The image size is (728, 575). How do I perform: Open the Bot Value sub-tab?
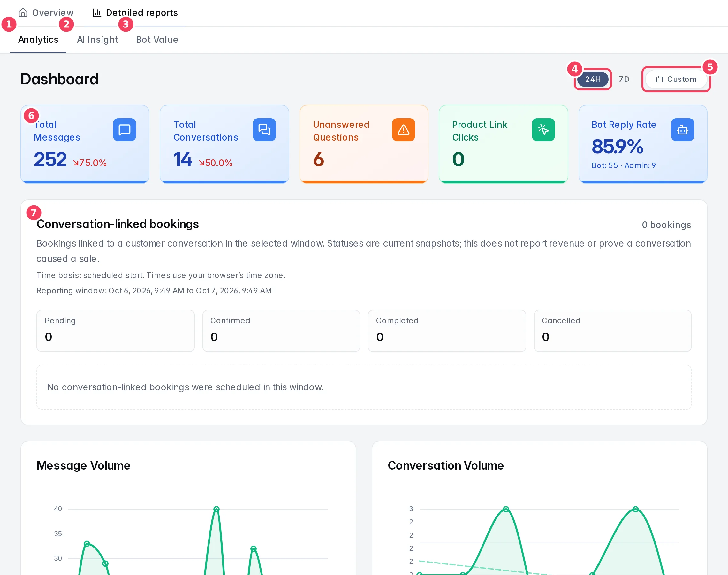[157, 40]
